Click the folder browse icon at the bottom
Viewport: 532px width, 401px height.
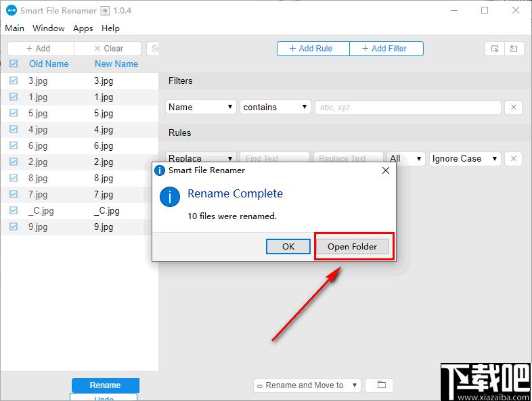381,385
